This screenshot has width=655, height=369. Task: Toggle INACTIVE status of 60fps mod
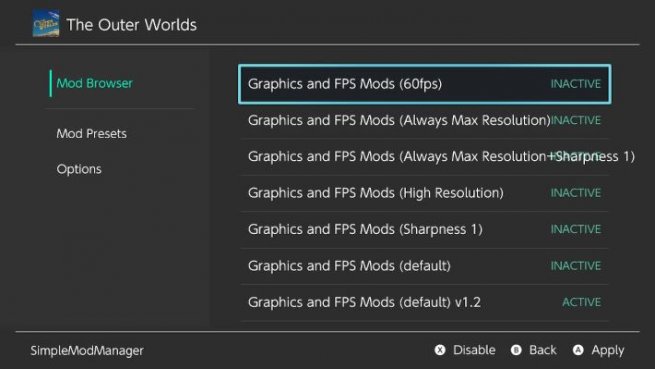coord(575,84)
